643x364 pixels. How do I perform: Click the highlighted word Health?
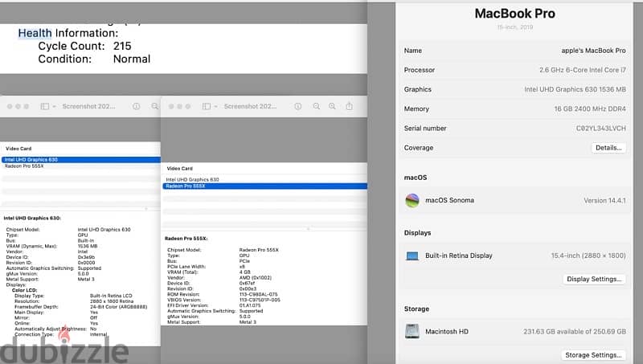35,33
